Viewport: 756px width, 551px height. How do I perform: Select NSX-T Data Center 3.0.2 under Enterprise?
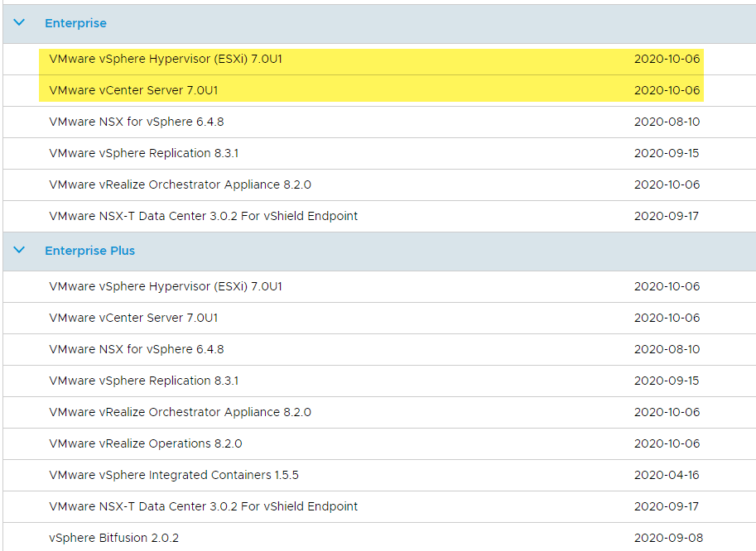pyautogui.click(x=203, y=216)
